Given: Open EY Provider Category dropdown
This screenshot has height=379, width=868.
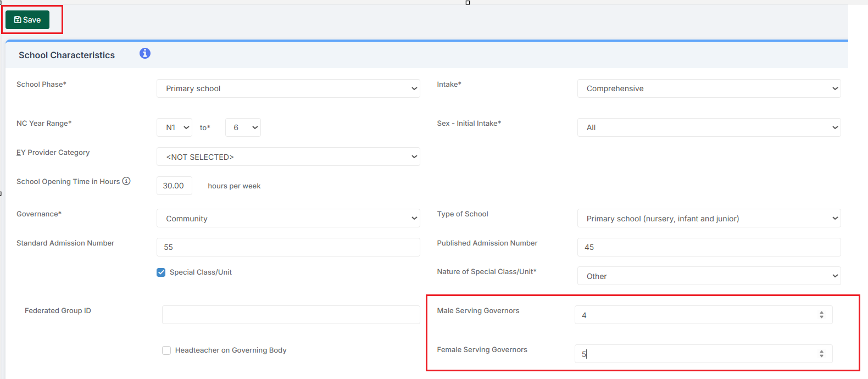Looking at the screenshot, I should pyautogui.click(x=288, y=157).
